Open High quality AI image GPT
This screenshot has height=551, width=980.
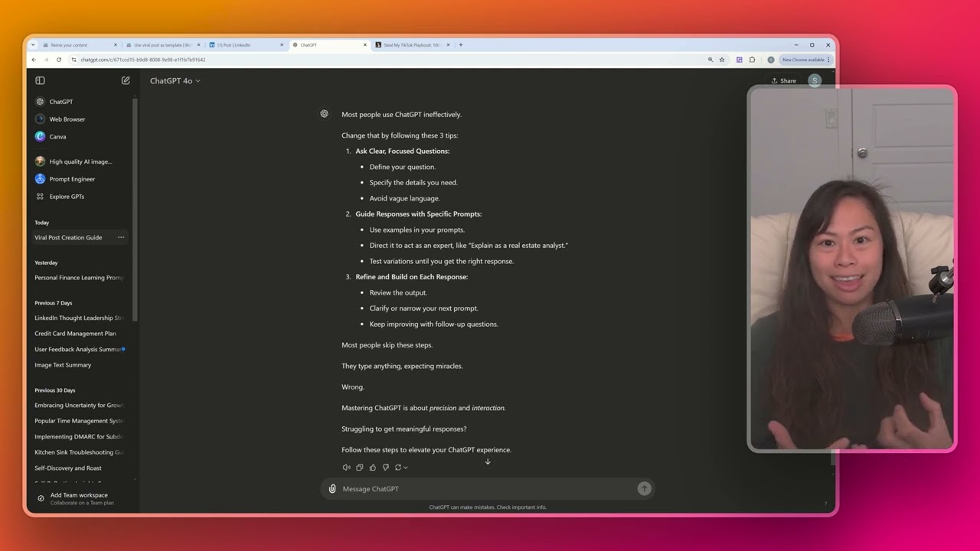point(80,161)
